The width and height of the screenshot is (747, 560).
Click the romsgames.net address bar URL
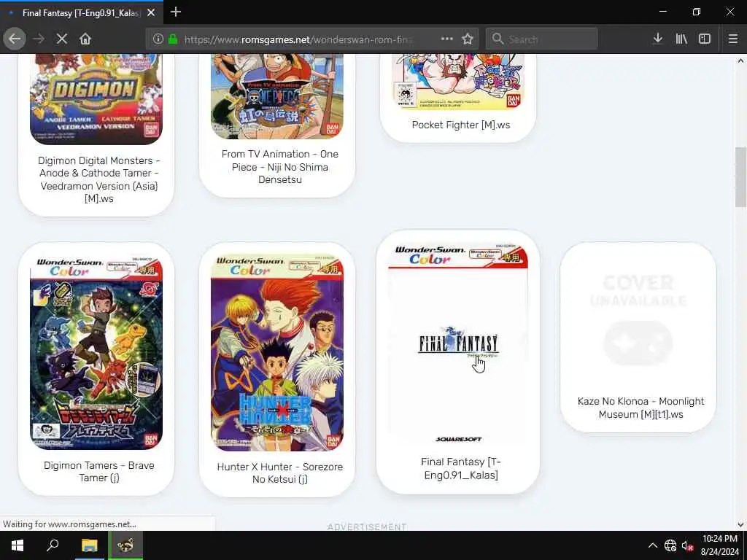298,39
